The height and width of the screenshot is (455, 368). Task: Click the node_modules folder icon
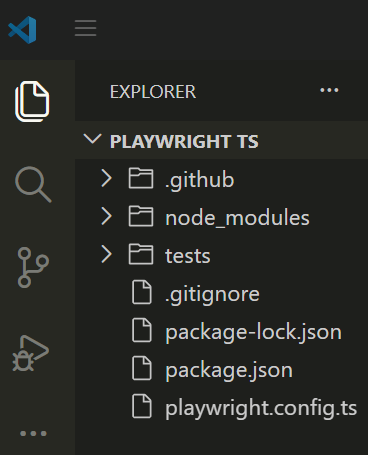point(141,217)
